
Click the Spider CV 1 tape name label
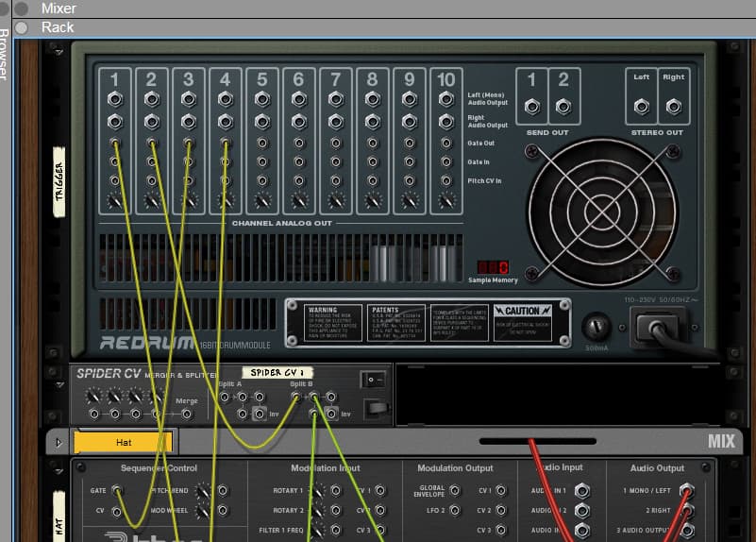click(277, 372)
